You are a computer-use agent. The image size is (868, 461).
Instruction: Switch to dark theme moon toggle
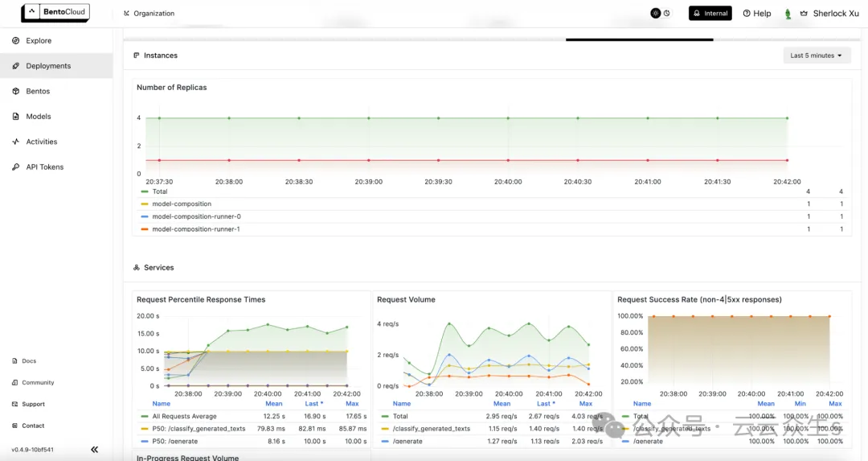[x=666, y=13]
